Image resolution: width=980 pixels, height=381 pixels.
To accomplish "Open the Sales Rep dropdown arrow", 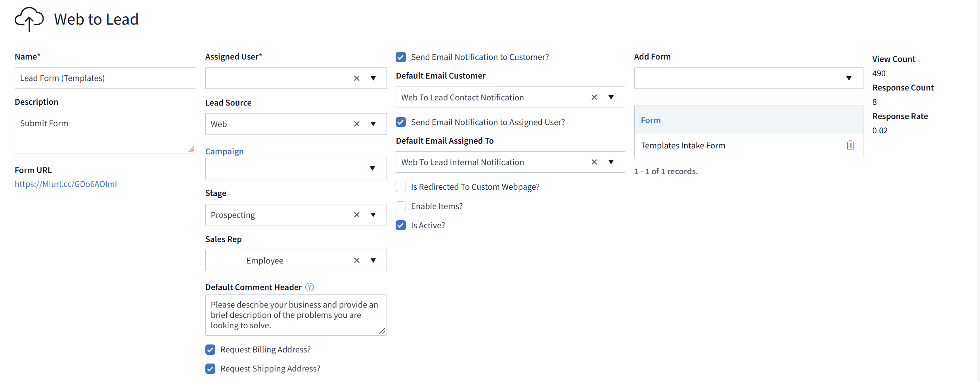I will coord(373,260).
